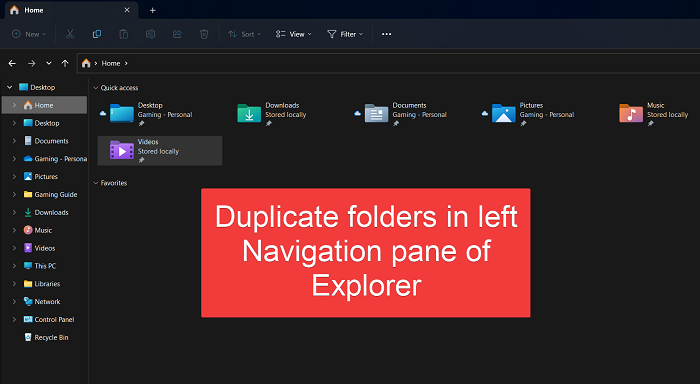This screenshot has width=700, height=384.
Task: Click the Share icon in toolbar
Action: (x=177, y=34)
